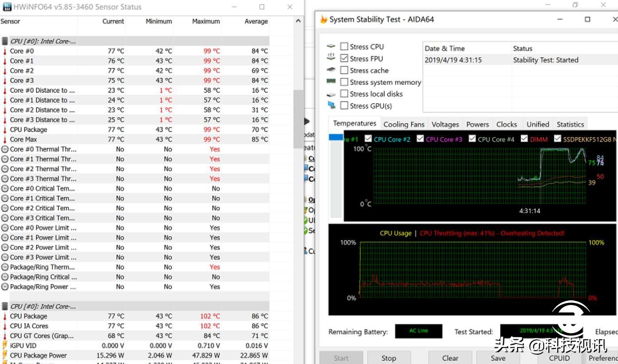Click the iGPU VID yellow voltage icon
The height and width of the screenshot is (364, 618).
pyautogui.click(x=4, y=345)
